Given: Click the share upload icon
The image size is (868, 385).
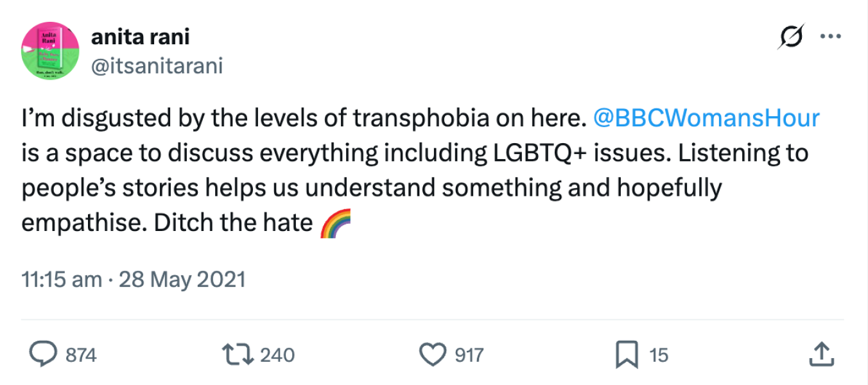Looking at the screenshot, I should tap(822, 354).
